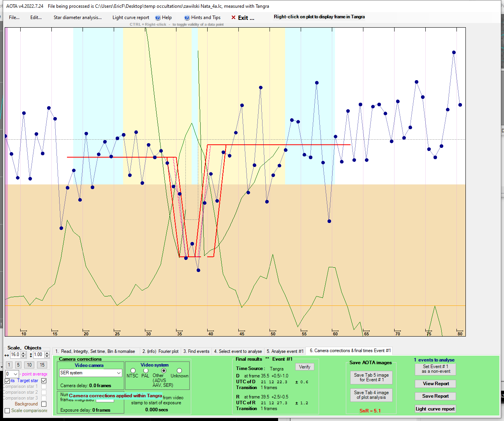Click the SnR = 5.1 text
This screenshot has width=504, height=421.
pyautogui.click(x=370, y=411)
